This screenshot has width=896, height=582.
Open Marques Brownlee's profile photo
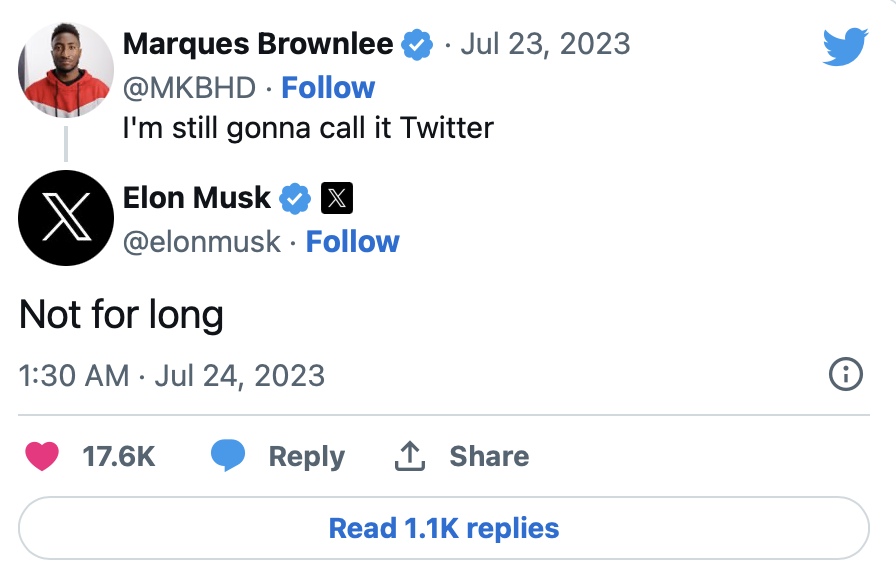pyautogui.click(x=65, y=71)
